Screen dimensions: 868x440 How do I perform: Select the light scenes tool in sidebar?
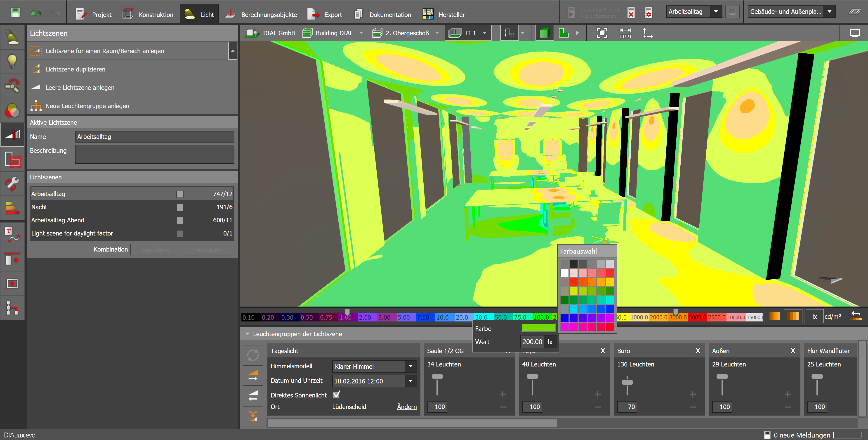pyautogui.click(x=12, y=135)
